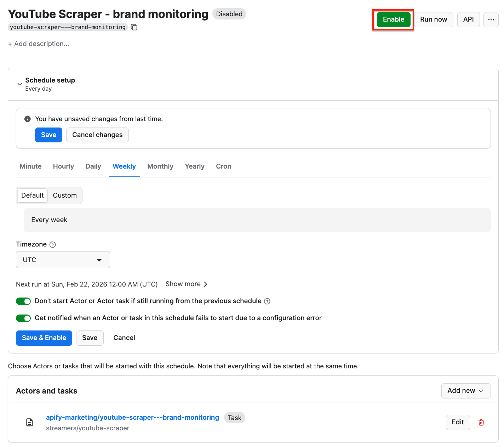504x447 pixels.
Task: Click the Task badge label
Action: pyautogui.click(x=234, y=418)
